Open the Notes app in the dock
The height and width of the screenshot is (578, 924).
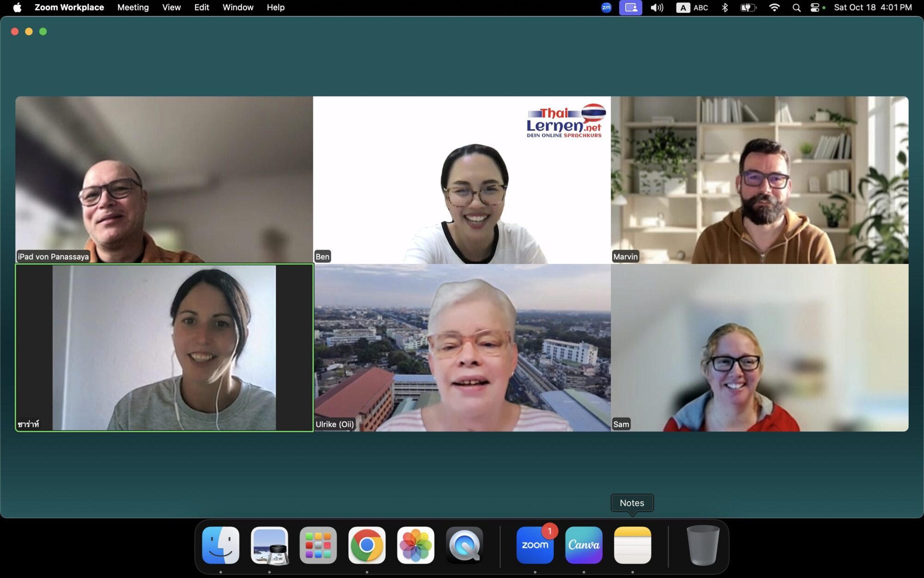632,545
